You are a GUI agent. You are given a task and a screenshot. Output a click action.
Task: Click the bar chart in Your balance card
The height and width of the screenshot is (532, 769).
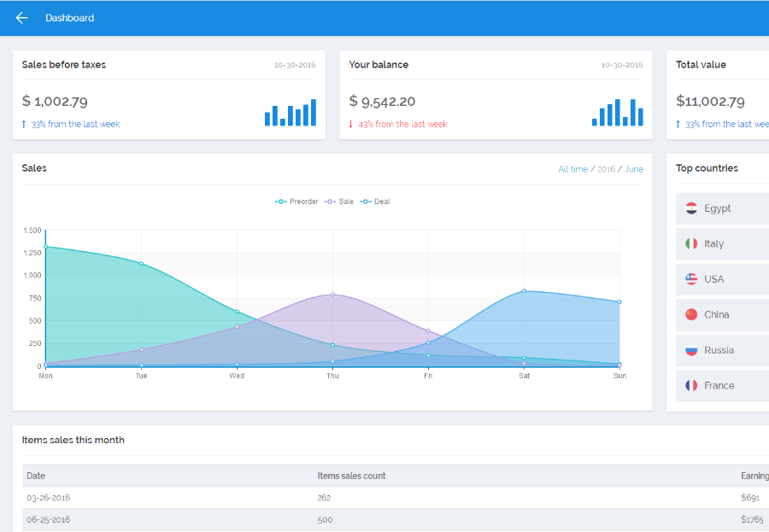pos(618,112)
